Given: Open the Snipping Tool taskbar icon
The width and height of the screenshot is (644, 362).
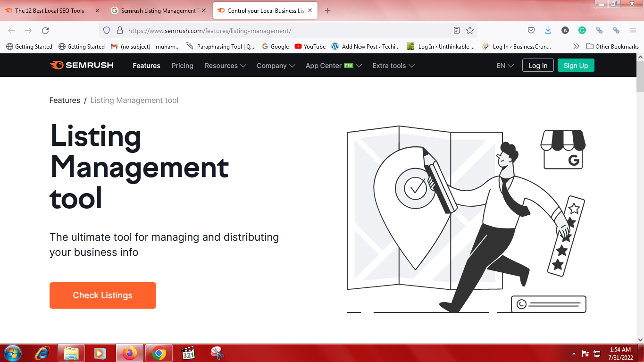Looking at the screenshot, I should pos(217,353).
